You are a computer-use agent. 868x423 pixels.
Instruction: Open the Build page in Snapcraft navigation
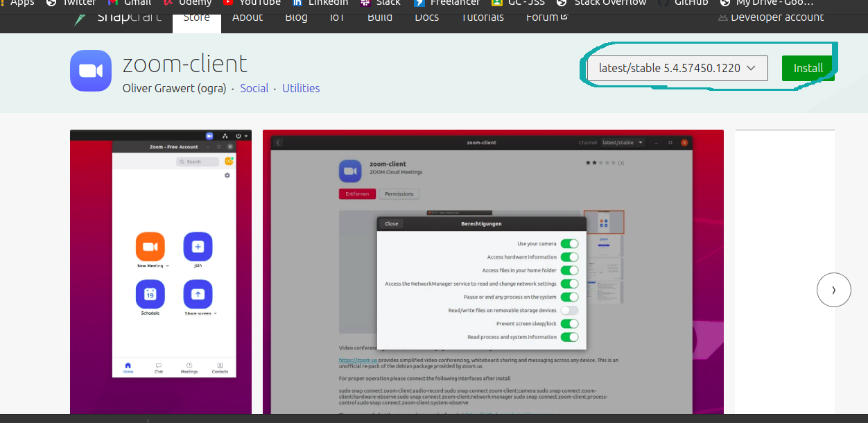pos(379,17)
